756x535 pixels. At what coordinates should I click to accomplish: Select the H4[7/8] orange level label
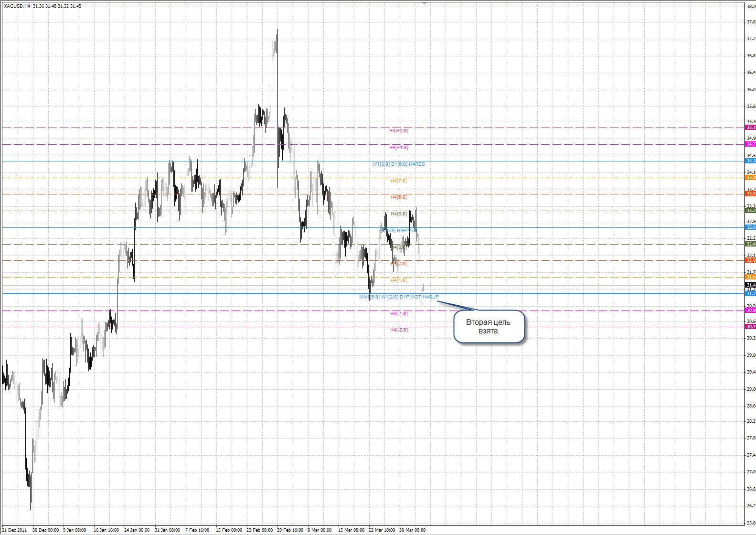(399, 181)
